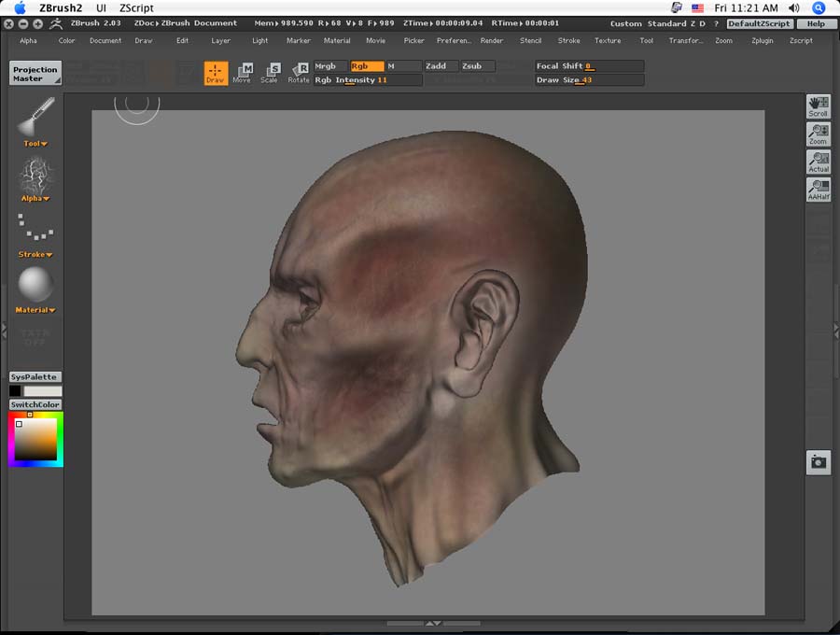Image resolution: width=840 pixels, height=635 pixels.
Task: Open the Tool dropdown on the left shelf
Action: point(35,144)
